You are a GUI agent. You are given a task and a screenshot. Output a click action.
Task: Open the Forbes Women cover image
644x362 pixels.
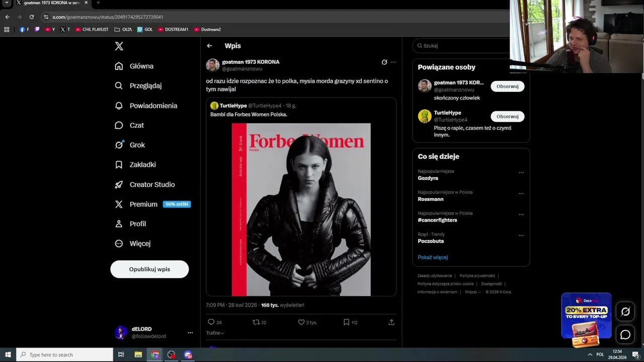point(301,210)
